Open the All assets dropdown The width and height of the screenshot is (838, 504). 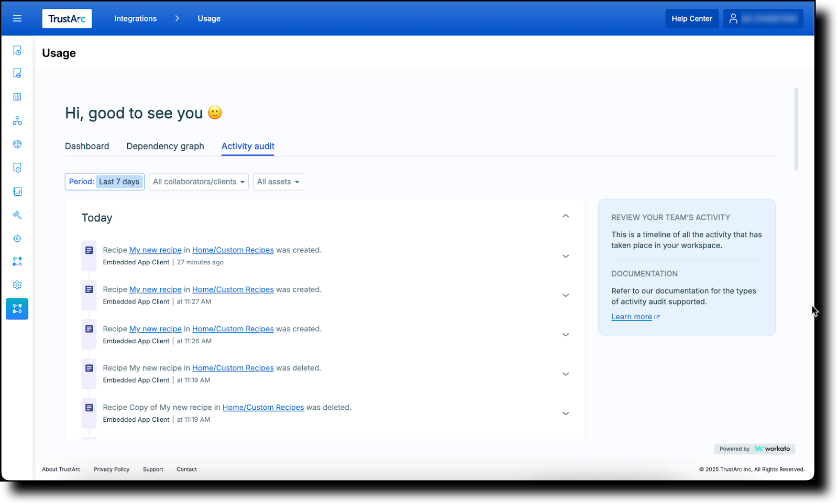pos(278,182)
